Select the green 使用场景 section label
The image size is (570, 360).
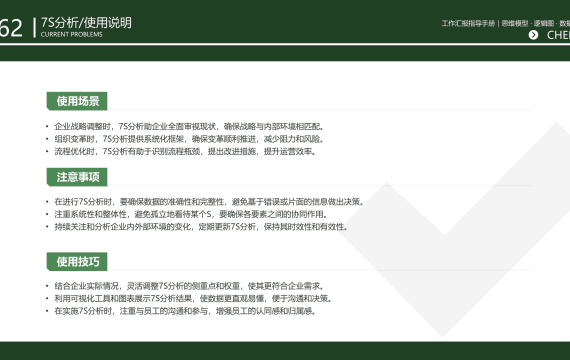click(x=77, y=101)
